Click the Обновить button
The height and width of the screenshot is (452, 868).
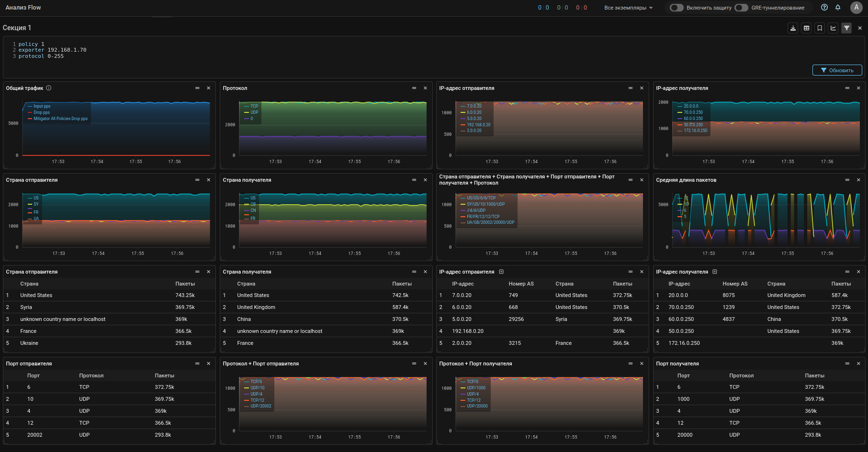click(x=837, y=70)
